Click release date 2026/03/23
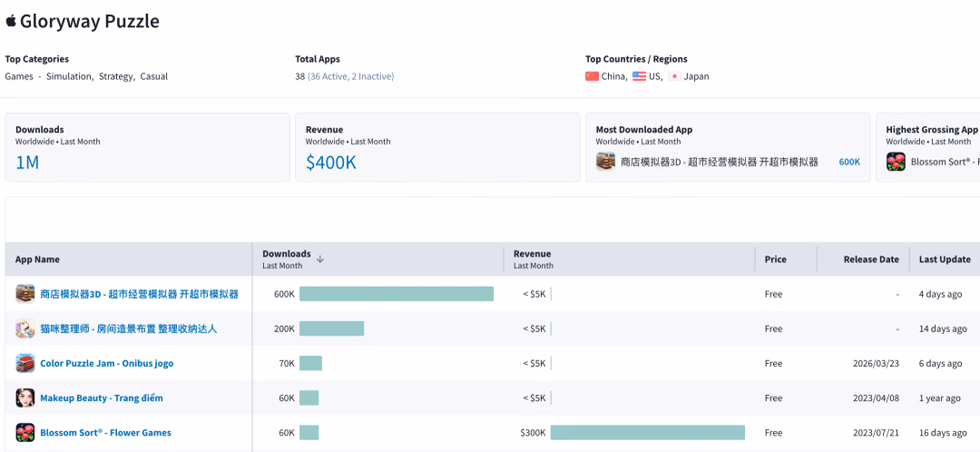This screenshot has width=980, height=452. [876, 363]
